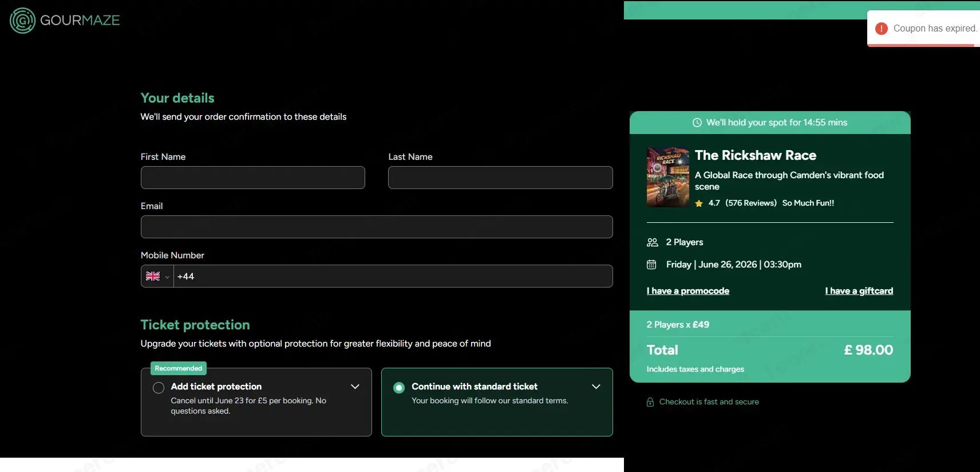This screenshot has height=472, width=980.
Task: Click the 'Your details' heading
Action: [177, 98]
